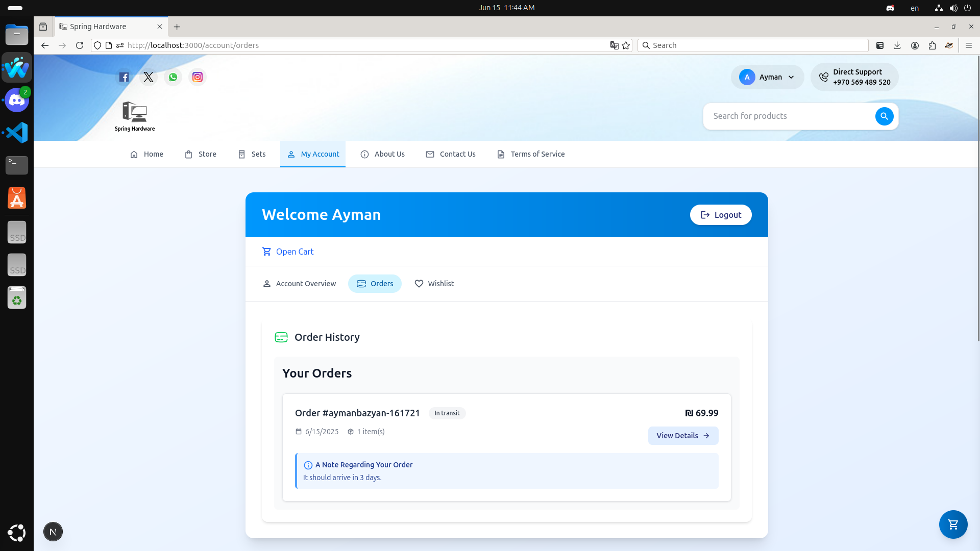980x551 pixels.
Task: Call Direct Support phone button
Action: pyautogui.click(x=854, y=77)
